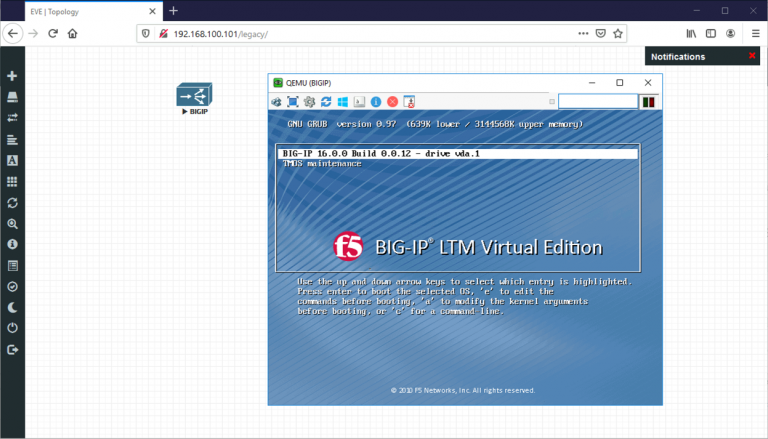Viewport: 768px width, 439px height.
Task: Open Firefox library icon
Action: click(x=691, y=33)
